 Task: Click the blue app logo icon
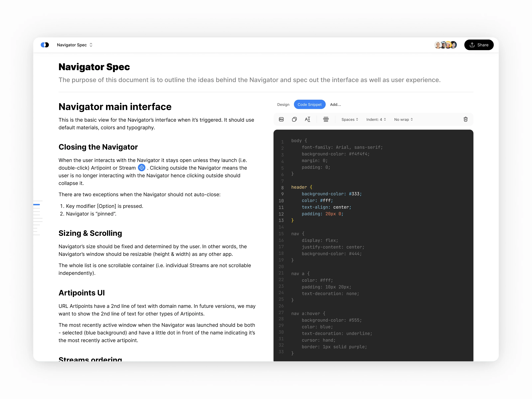coord(45,45)
